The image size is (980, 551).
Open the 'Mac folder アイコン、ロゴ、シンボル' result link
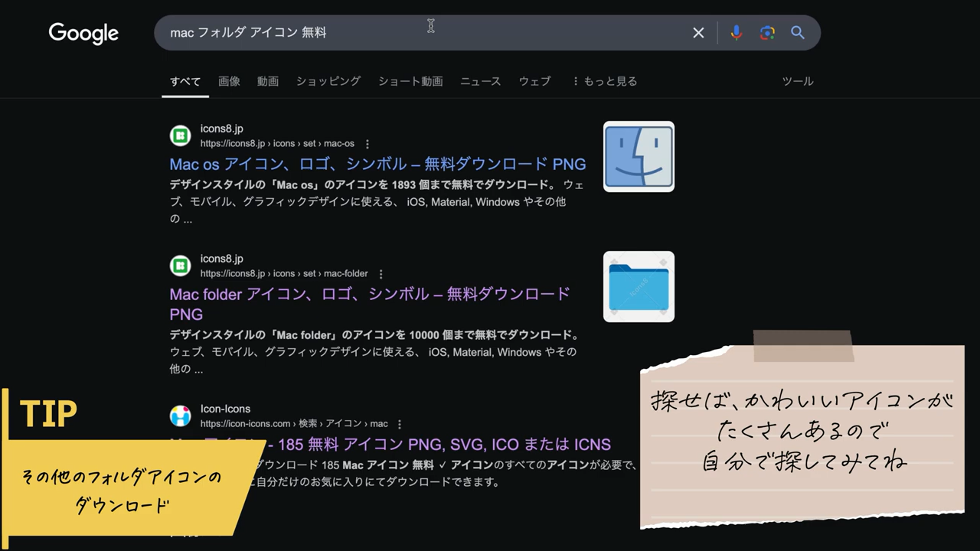point(370,304)
